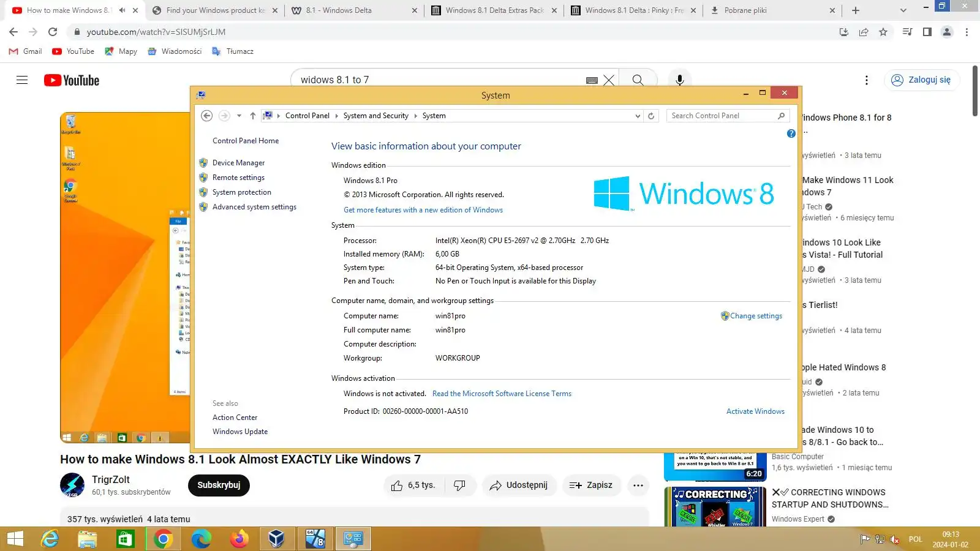The width and height of the screenshot is (980, 551).
Task: Click the YouTube search magnifier button
Action: point(638,80)
